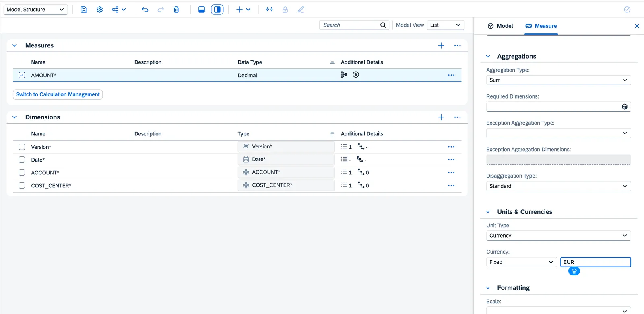Click the search magnifier icon
Screen dimensions: 644x314
coord(383,25)
